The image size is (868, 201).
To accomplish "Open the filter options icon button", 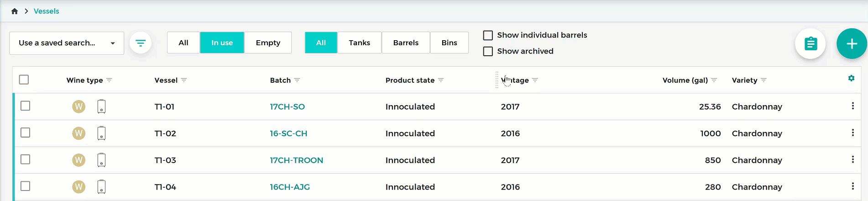I will point(141,43).
